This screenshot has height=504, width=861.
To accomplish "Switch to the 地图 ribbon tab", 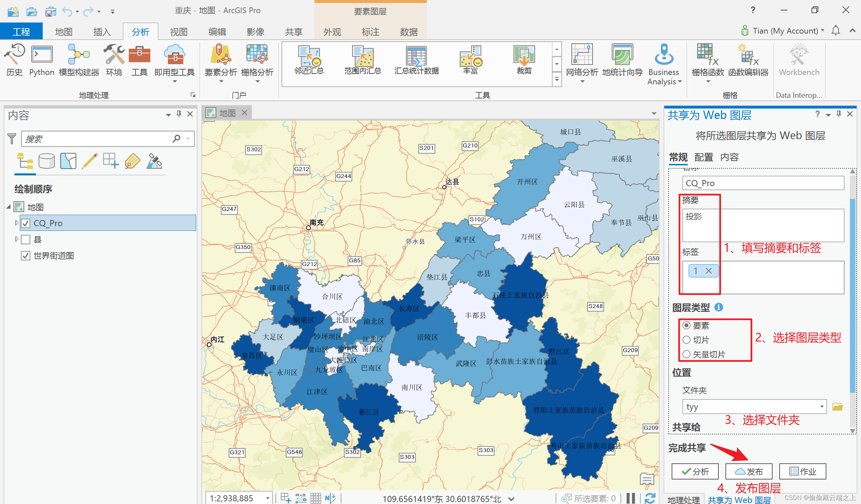I will (64, 32).
